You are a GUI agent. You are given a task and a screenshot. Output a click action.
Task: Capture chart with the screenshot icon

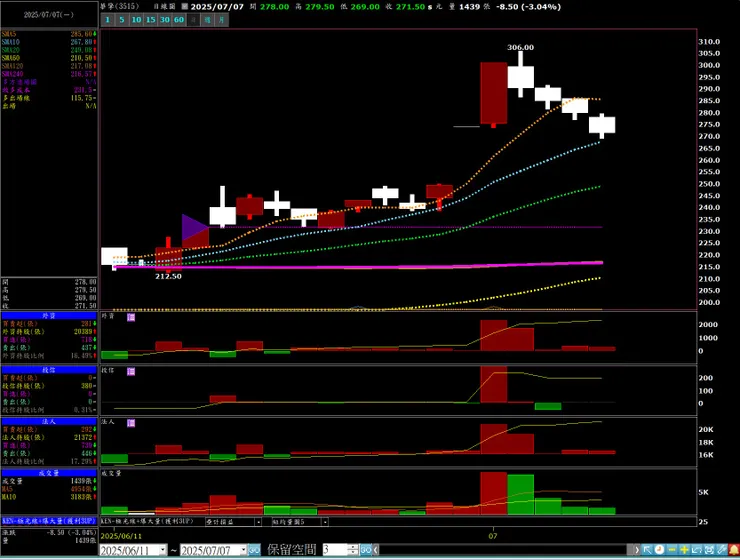pos(709,550)
